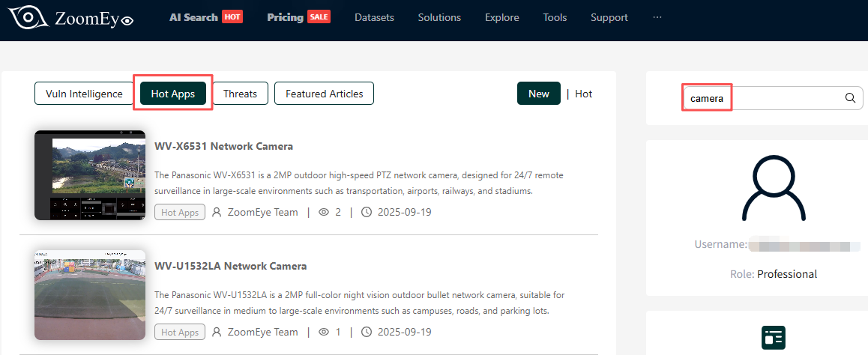Sort articles by Hot
868x355 pixels.
pos(583,94)
